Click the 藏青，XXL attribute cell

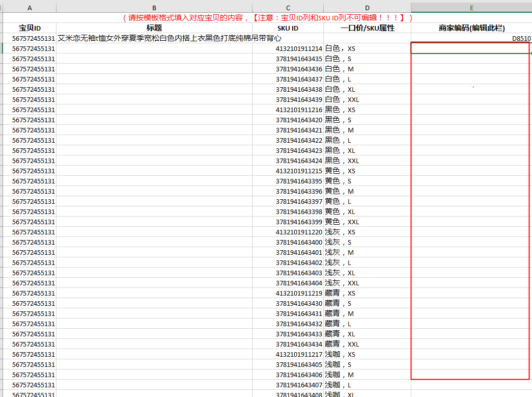coord(367,344)
